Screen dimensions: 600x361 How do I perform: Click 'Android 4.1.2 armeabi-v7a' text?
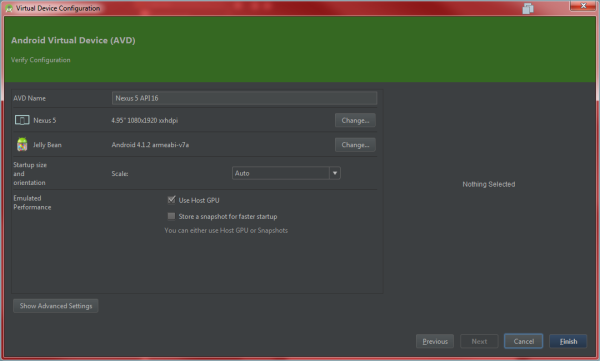[x=150, y=145]
